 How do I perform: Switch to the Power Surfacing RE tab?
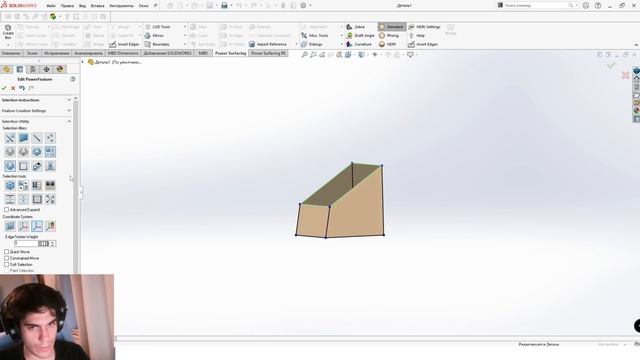(268, 53)
